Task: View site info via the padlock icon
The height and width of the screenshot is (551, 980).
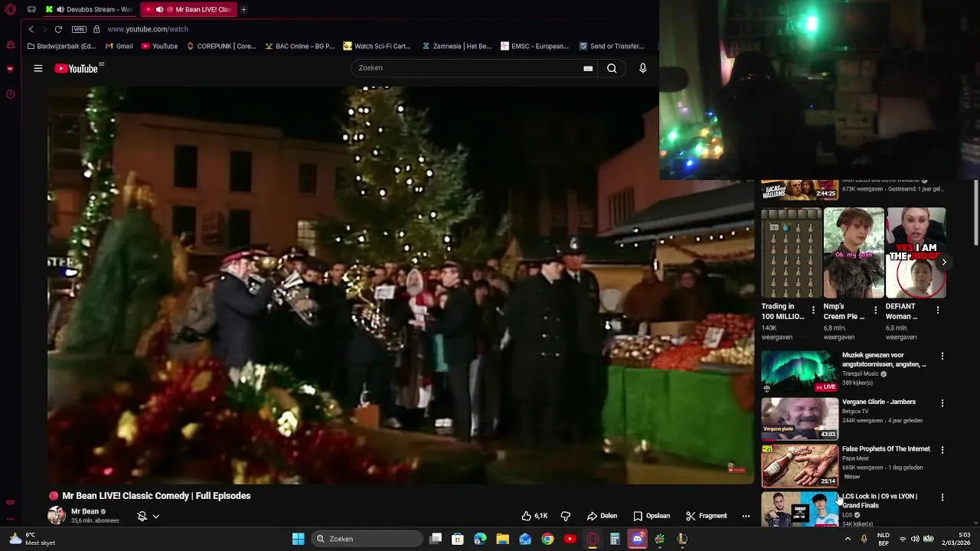Action: click(x=96, y=29)
